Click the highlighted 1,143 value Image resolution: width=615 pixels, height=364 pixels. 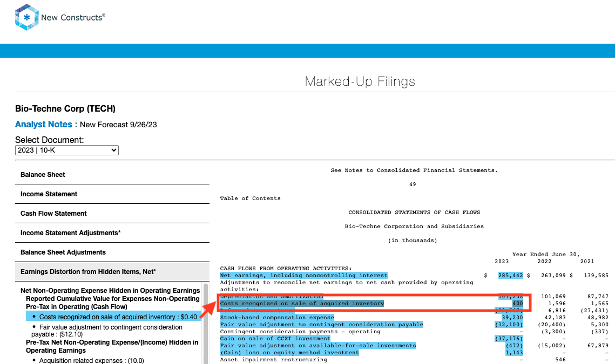point(514,353)
